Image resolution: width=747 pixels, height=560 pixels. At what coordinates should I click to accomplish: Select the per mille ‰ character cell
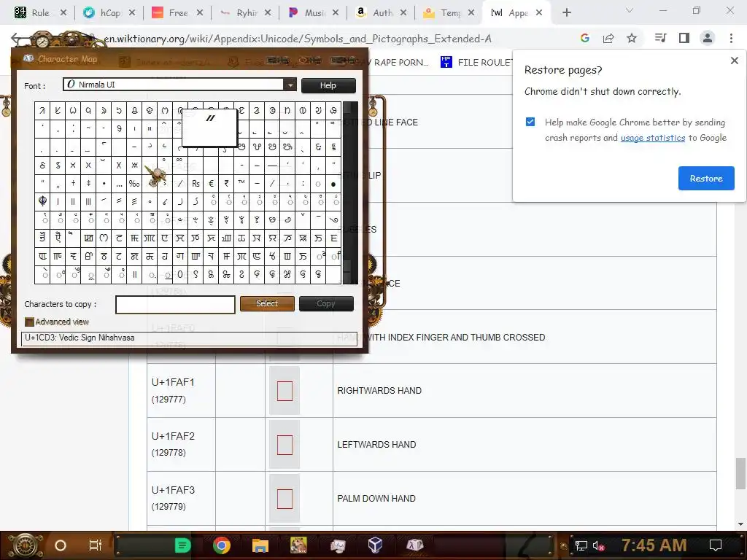click(x=134, y=183)
